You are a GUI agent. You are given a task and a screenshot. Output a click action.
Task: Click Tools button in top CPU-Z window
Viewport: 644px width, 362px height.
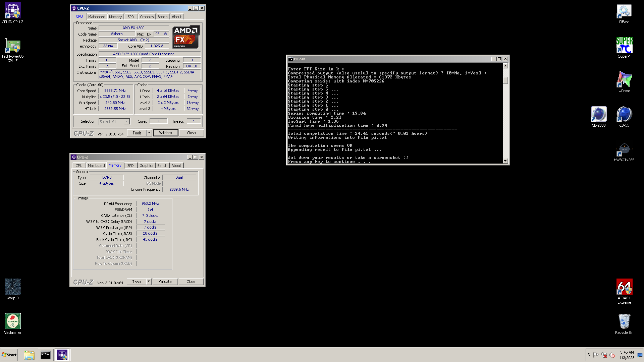tap(137, 133)
